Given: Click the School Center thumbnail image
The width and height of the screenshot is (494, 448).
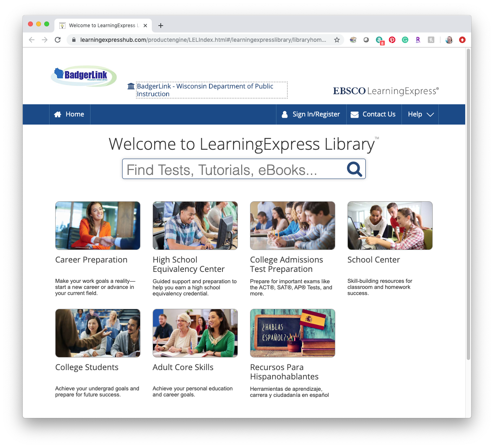Looking at the screenshot, I should 390,226.
